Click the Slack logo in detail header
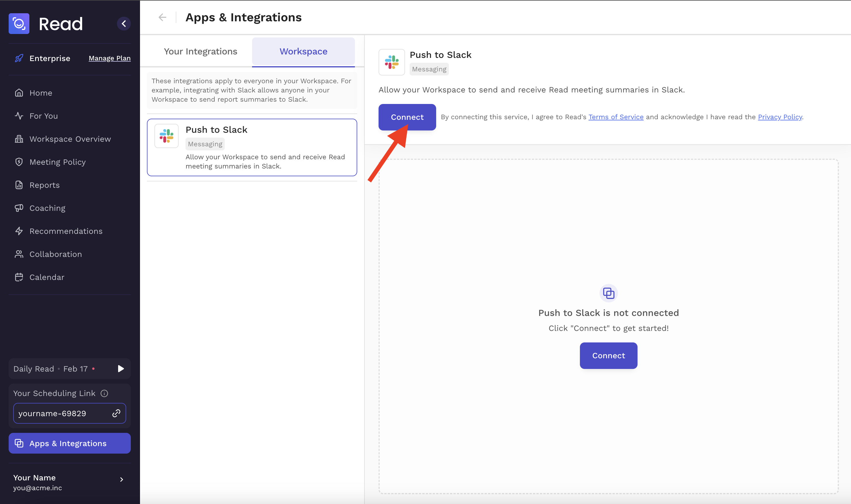Screen dimensions: 851x504 tap(392, 62)
